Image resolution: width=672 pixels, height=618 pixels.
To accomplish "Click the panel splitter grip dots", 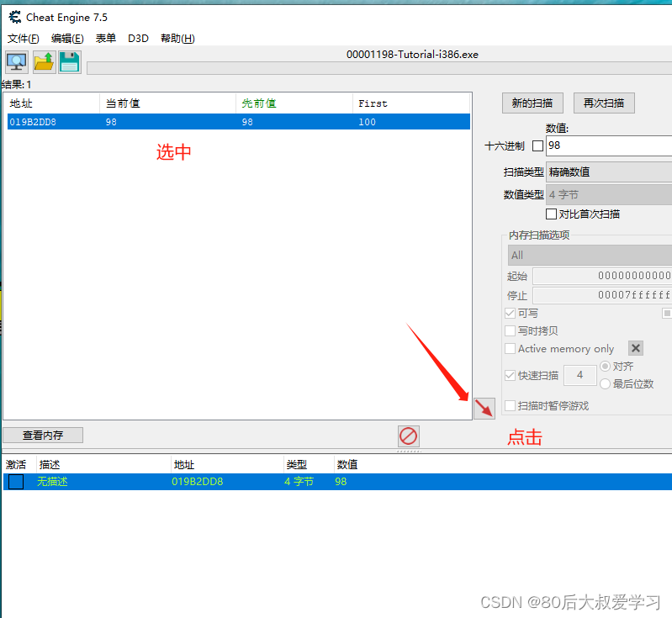I will [410, 451].
